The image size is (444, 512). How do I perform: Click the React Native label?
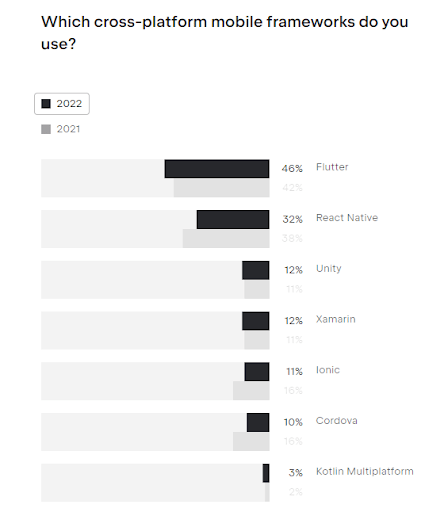[x=347, y=218]
